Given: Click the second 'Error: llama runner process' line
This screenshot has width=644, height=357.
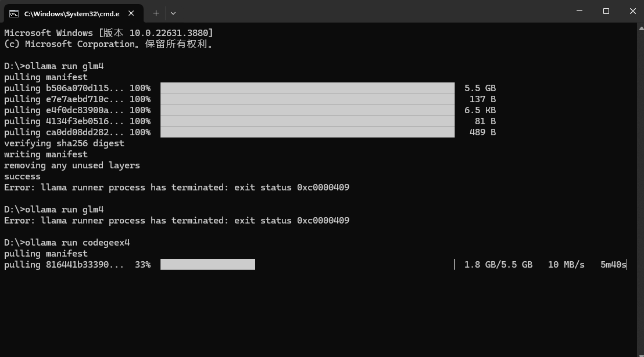Looking at the screenshot, I should (x=177, y=221).
